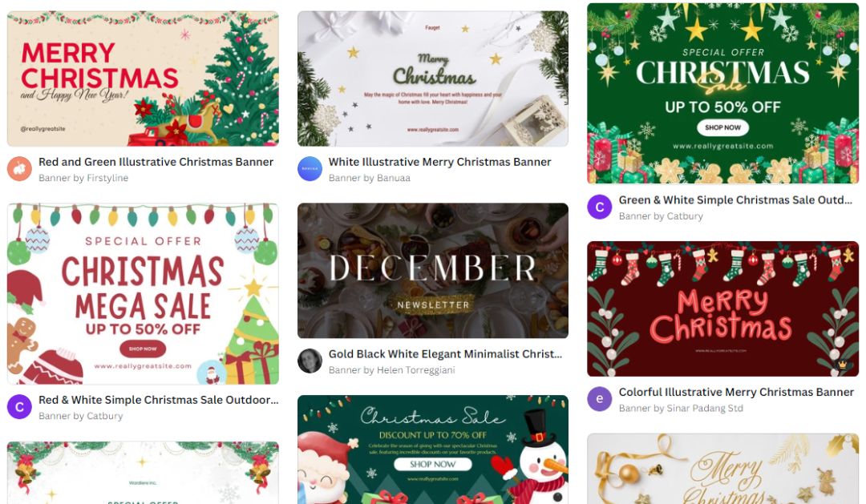Screen dimensions: 866x504
Task: Open Christmas Sale 70% off snowman thumbnail
Action: pyautogui.click(x=433, y=450)
